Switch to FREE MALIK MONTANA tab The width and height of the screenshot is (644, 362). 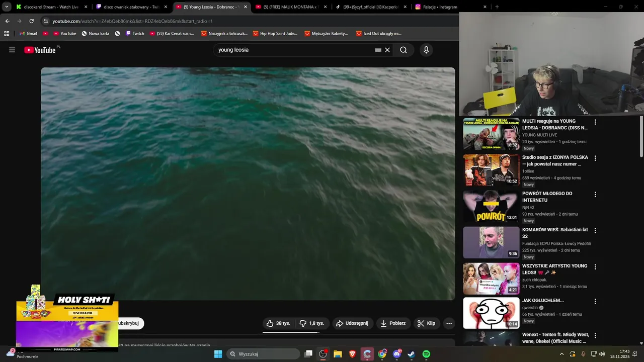[287, 7]
